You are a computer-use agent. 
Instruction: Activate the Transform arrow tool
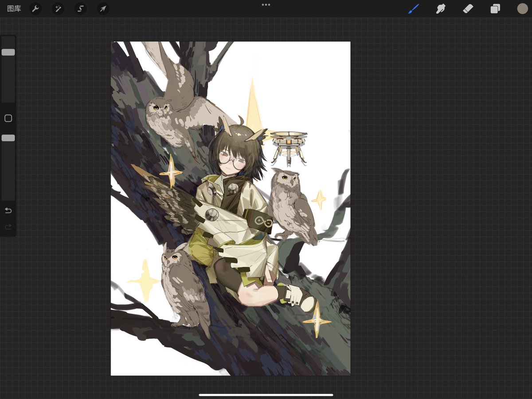click(x=103, y=8)
